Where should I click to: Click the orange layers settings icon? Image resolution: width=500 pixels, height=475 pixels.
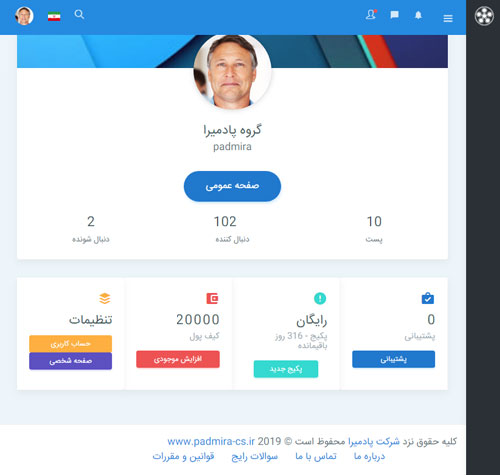point(105,298)
